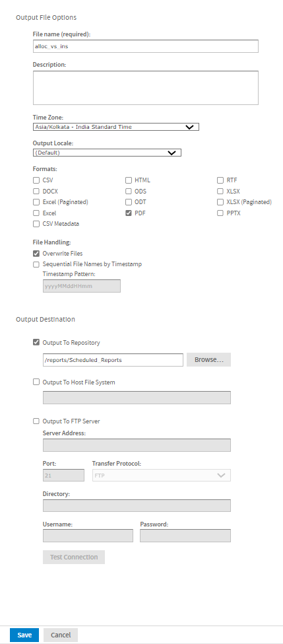Check the CSV format checkbox
This screenshot has width=283, height=644.
36,180
